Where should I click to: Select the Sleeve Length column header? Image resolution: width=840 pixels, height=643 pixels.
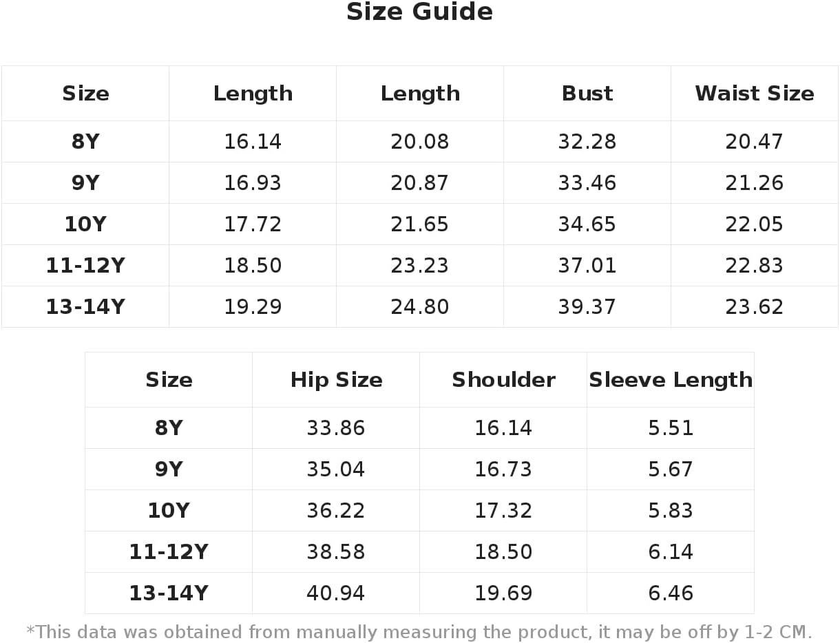point(671,380)
